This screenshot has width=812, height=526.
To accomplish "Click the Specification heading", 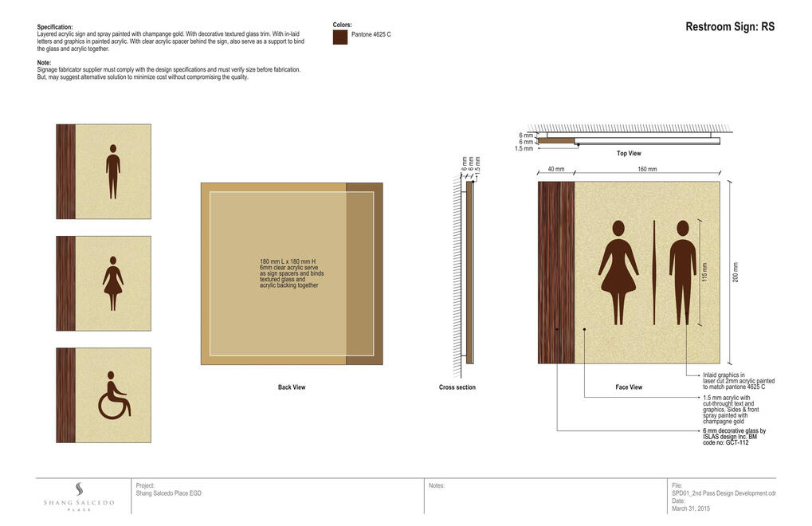I will (55, 27).
